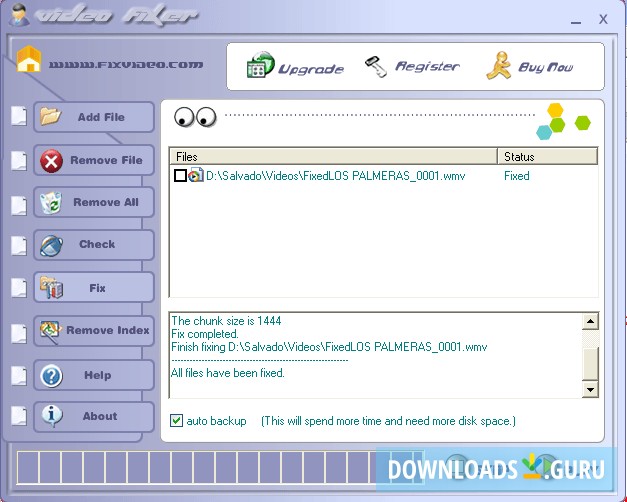Click the page icon left of Remove All
Image resolution: width=627 pixels, height=502 pixels.
click(19, 205)
